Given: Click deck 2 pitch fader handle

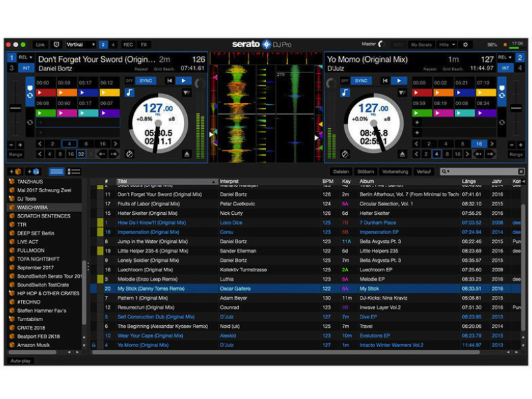Looking at the screenshot, I should point(516,108).
